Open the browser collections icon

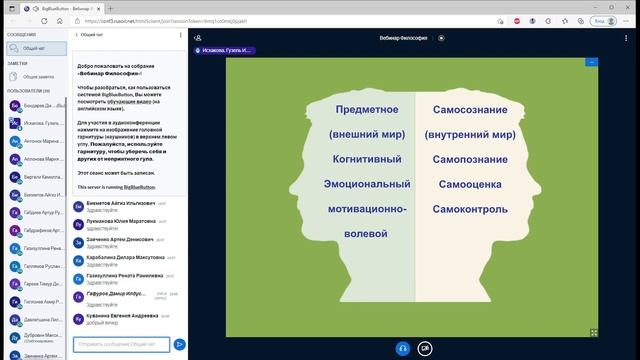point(580,21)
